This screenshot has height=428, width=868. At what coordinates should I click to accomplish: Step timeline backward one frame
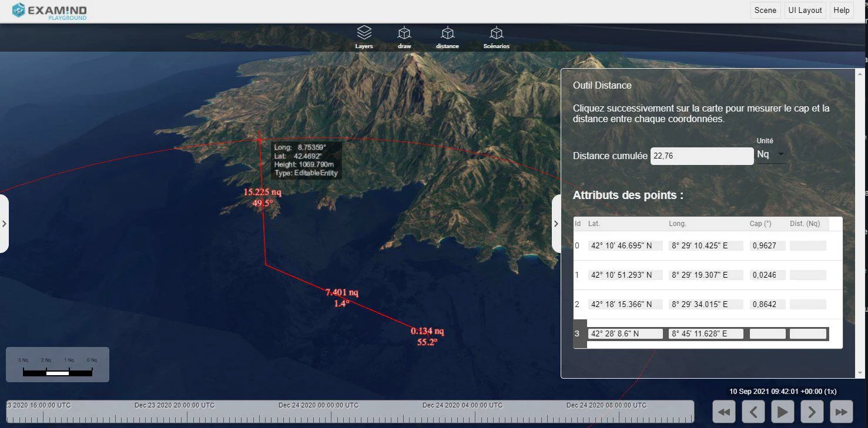753,412
